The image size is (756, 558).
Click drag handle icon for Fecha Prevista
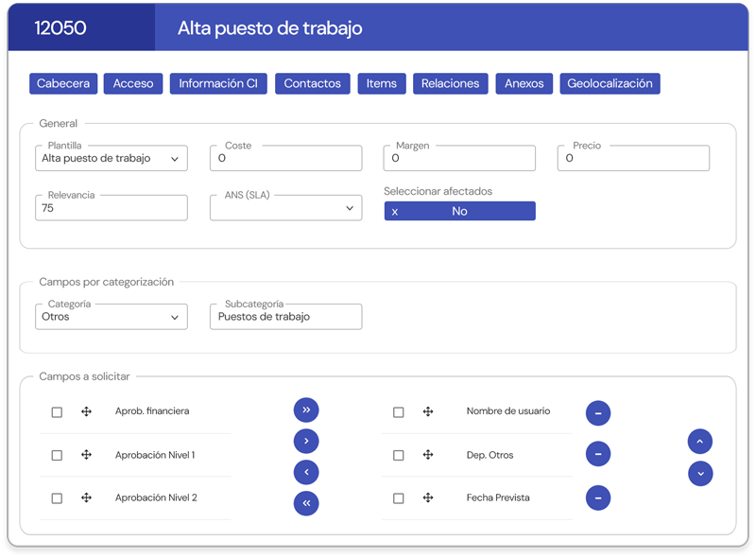click(428, 497)
